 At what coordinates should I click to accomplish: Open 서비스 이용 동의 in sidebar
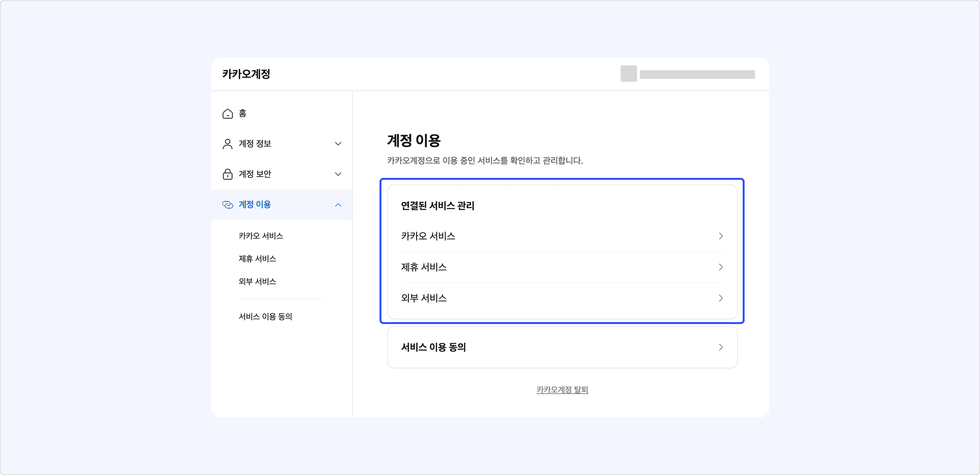266,316
